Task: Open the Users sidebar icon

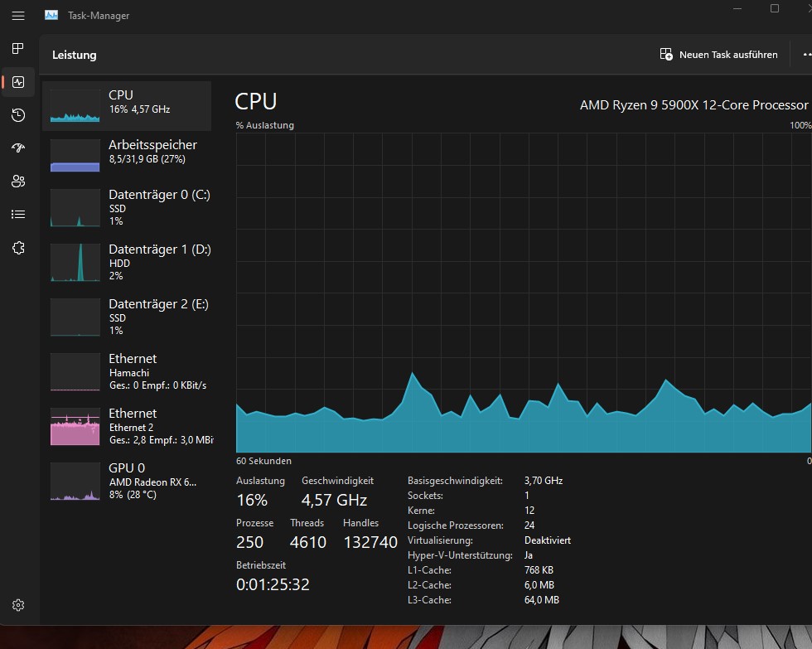Action: pos(18,182)
